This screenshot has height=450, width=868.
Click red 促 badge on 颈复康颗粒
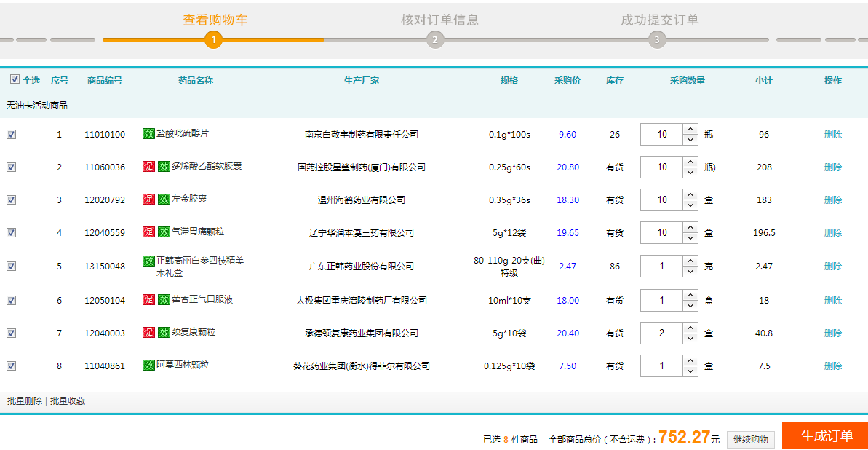click(148, 333)
